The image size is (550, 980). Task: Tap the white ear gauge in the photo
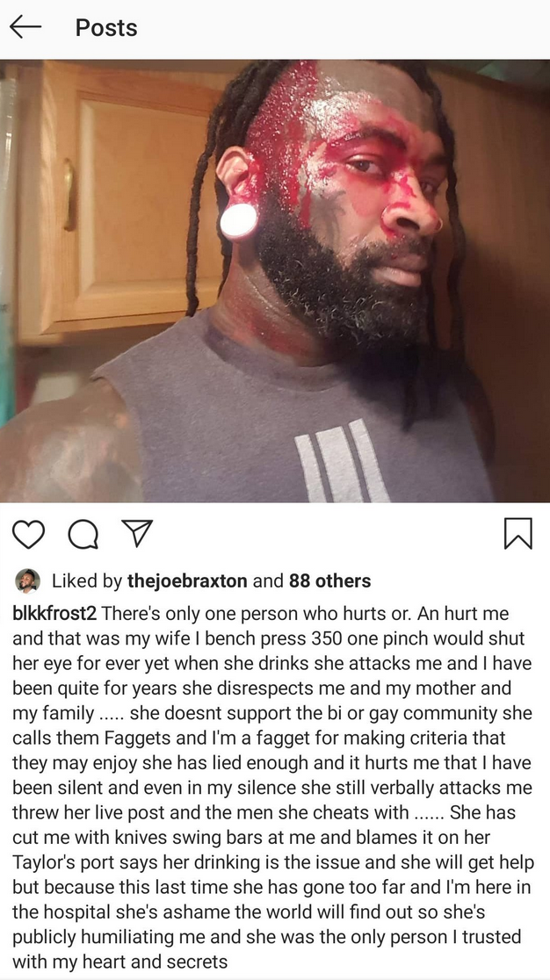point(239,221)
